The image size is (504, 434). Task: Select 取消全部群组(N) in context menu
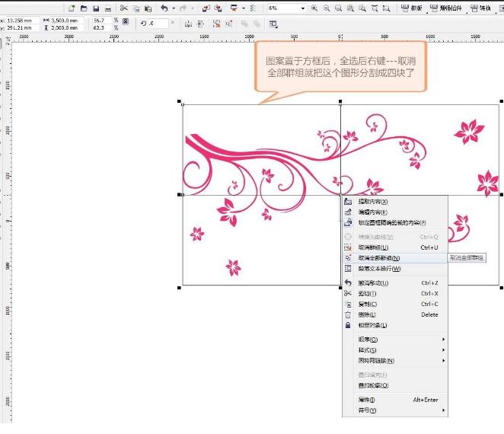point(379,258)
